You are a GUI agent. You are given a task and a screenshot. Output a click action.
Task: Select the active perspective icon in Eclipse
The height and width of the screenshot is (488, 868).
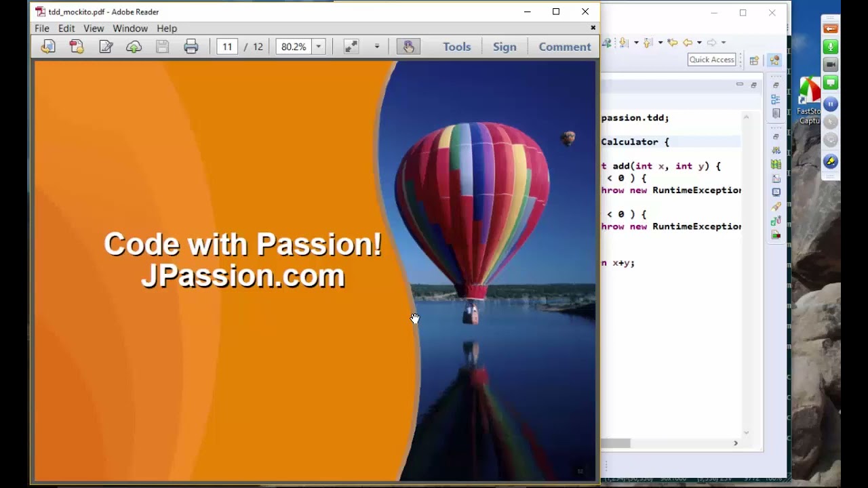[x=775, y=60]
